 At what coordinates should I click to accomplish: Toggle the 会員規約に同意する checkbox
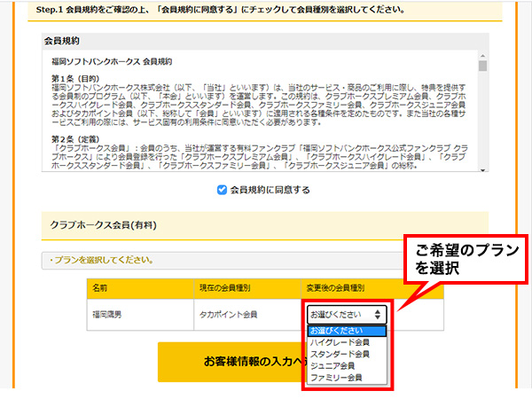pyautogui.click(x=222, y=190)
